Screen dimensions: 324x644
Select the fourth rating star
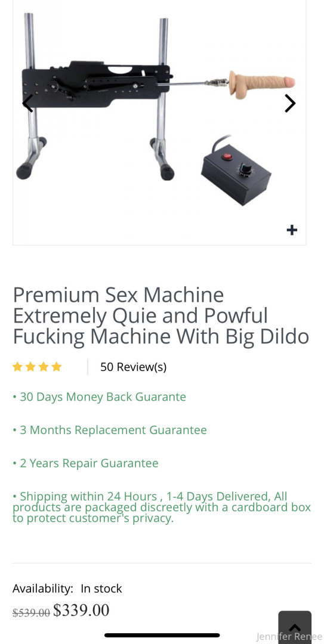click(x=57, y=367)
